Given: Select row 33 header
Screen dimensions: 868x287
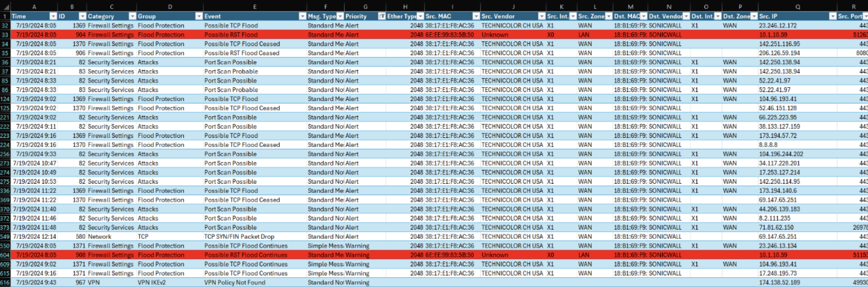Looking at the screenshot, I should click(5, 35).
